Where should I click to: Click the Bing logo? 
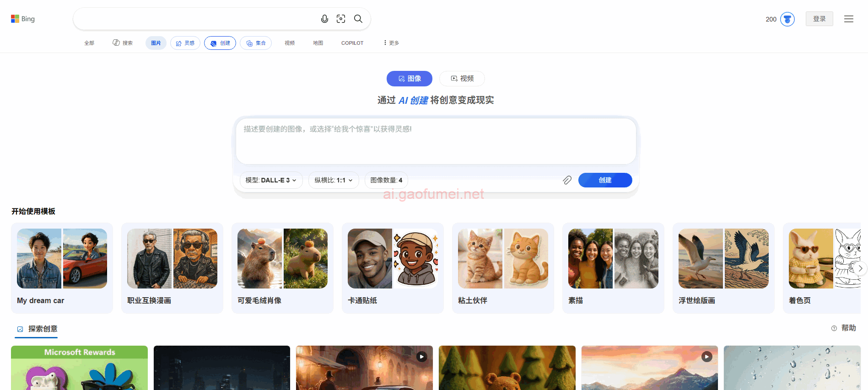23,19
